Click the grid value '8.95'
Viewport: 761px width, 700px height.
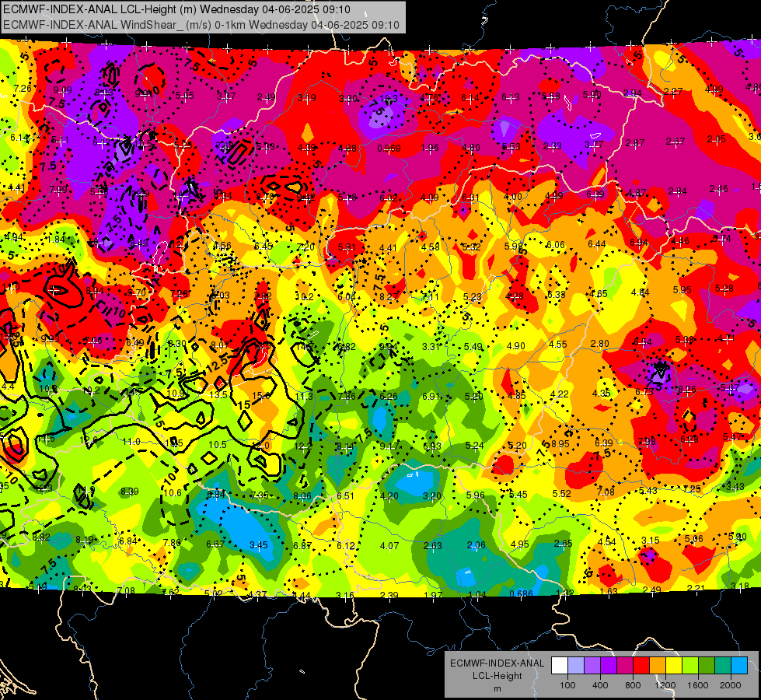[560, 443]
